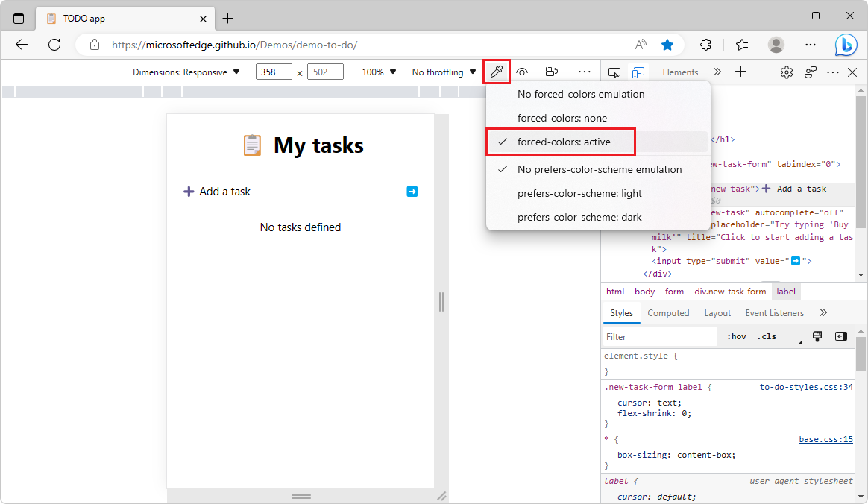Open the Favorites list icon

pos(742,45)
